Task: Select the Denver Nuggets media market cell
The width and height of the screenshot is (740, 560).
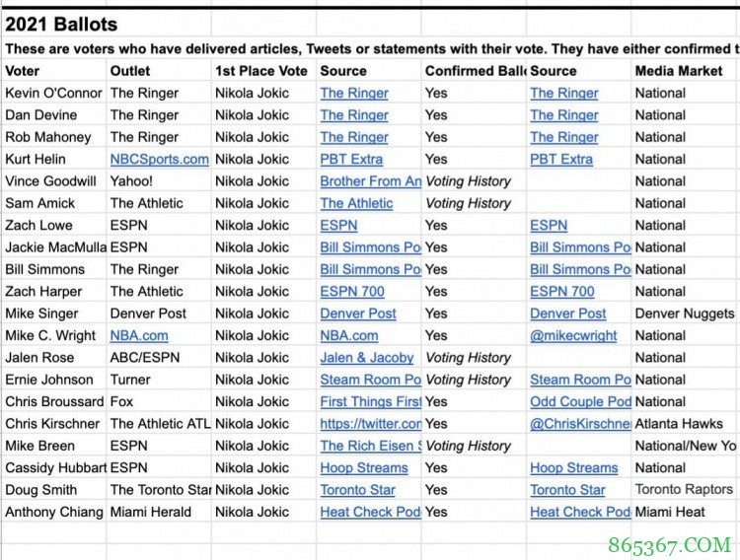Action: tap(684, 314)
